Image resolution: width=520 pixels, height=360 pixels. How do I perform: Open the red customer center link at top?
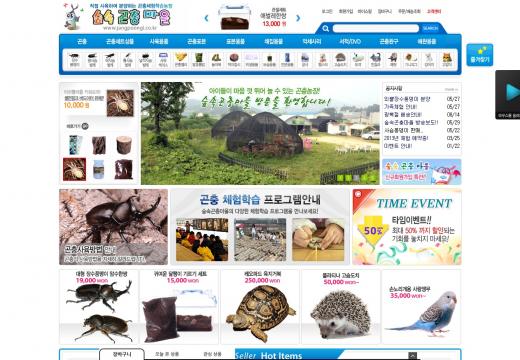click(x=434, y=11)
